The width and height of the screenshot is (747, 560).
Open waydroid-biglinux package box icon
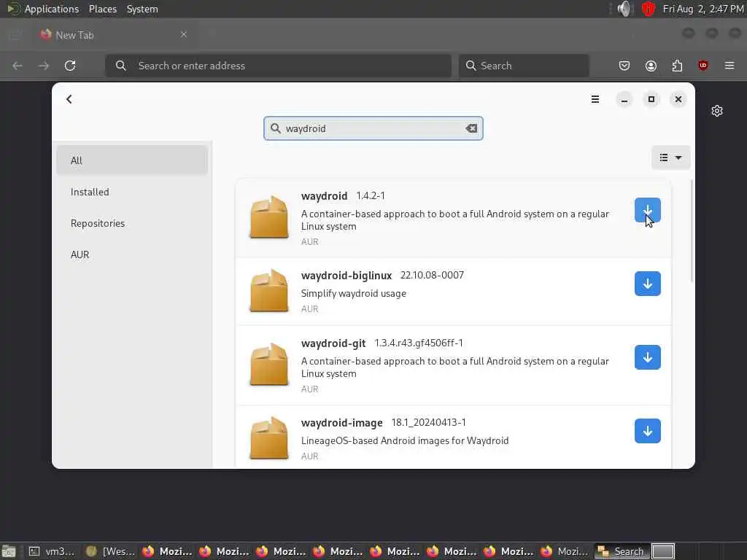click(268, 290)
